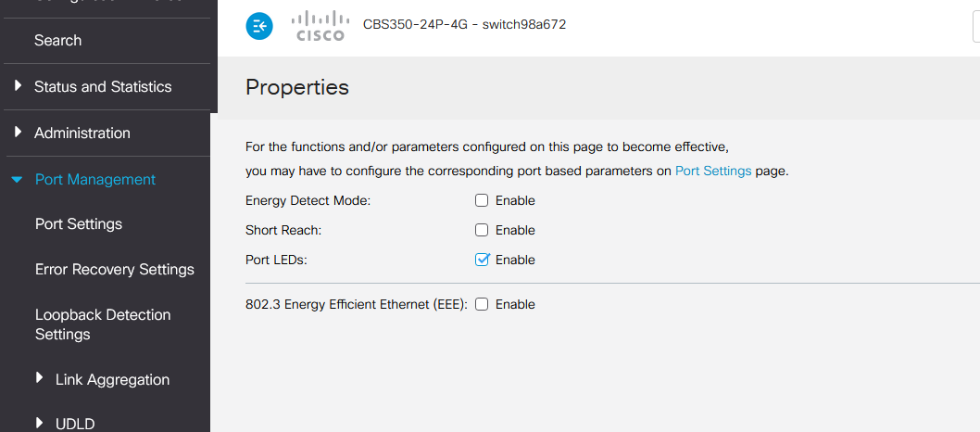Click the Cisco logo

(320, 26)
